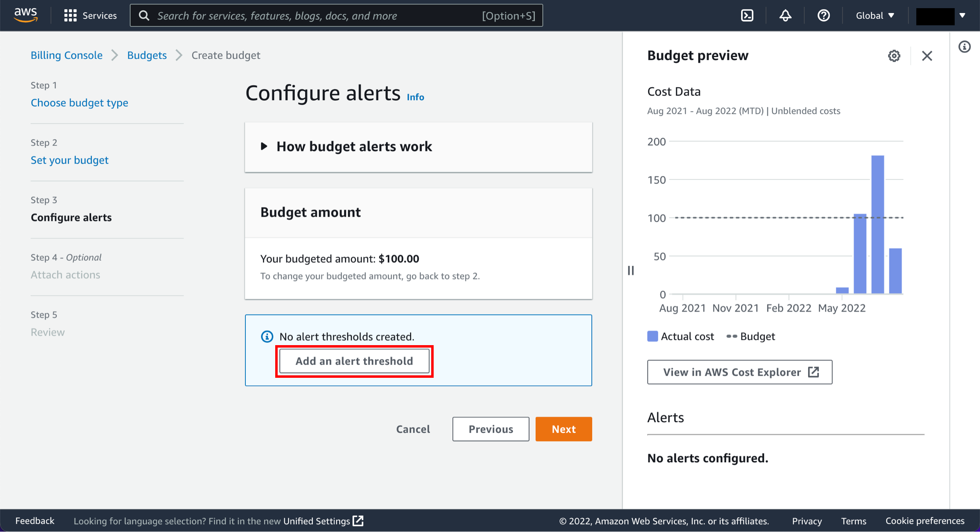Click the Budget preview settings gear icon
Screen dimensions: 980x532
pos(893,55)
